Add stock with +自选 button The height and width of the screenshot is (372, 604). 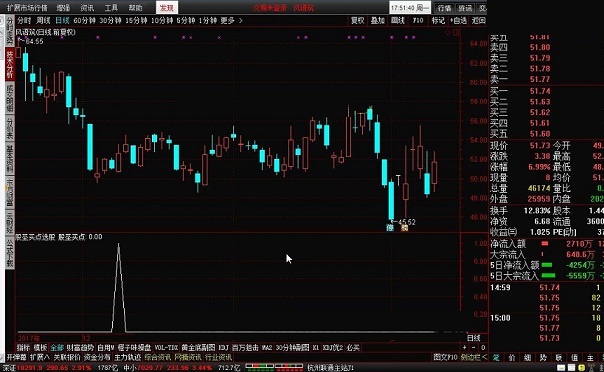click(x=458, y=20)
